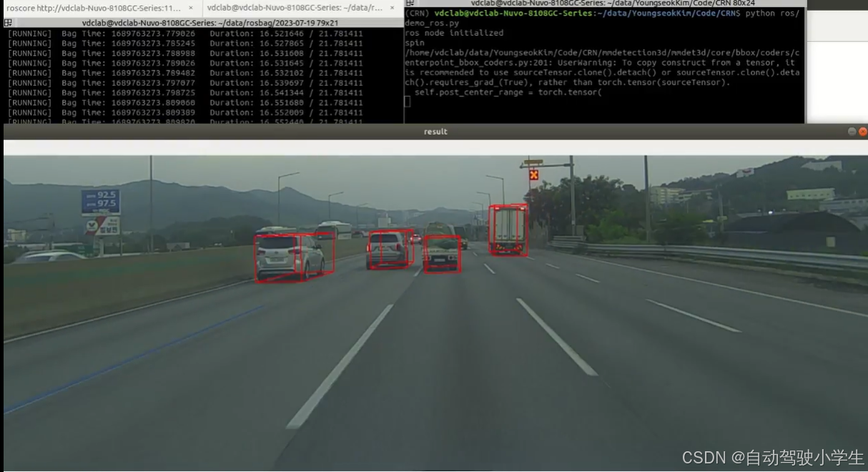Viewport: 868px width, 472px height.
Task: Select line with Bag Time 1689763273.779026
Action: pyautogui.click(x=185, y=34)
